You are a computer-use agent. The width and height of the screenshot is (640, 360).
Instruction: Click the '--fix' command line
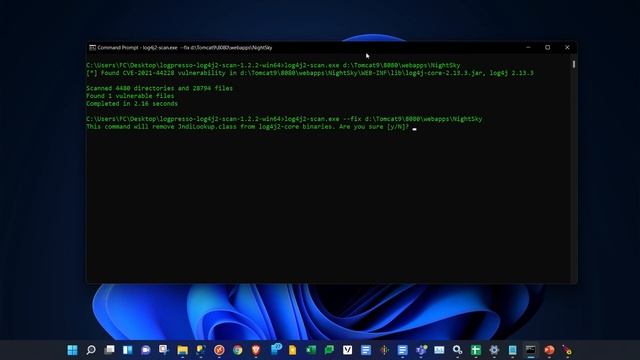pyautogui.click(x=284, y=119)
